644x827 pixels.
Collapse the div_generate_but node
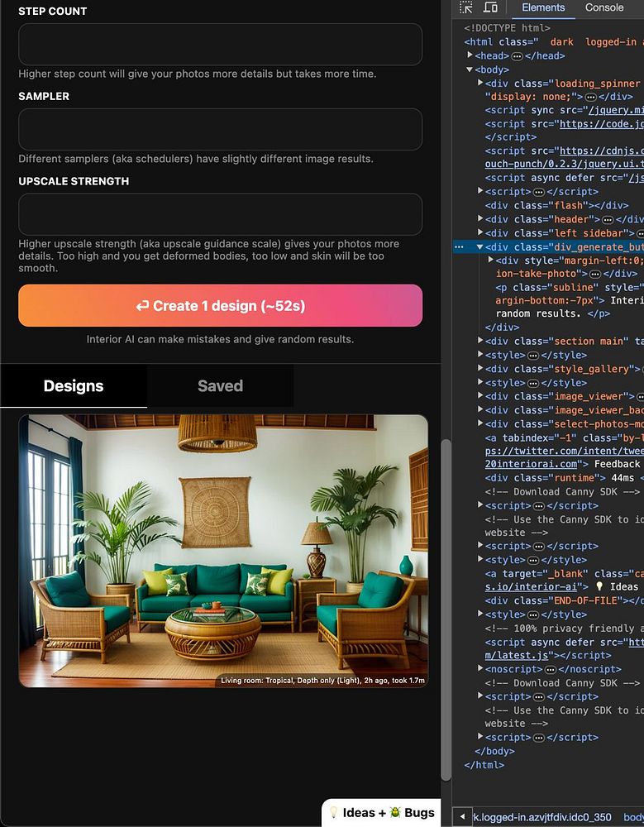pyautogui.click(x=480, y=246)
